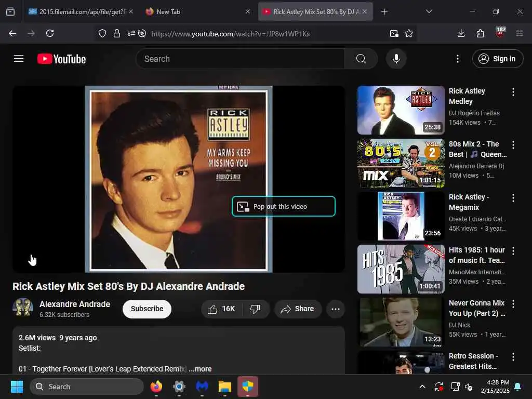Show hidden system tray icons

(422, 387)
